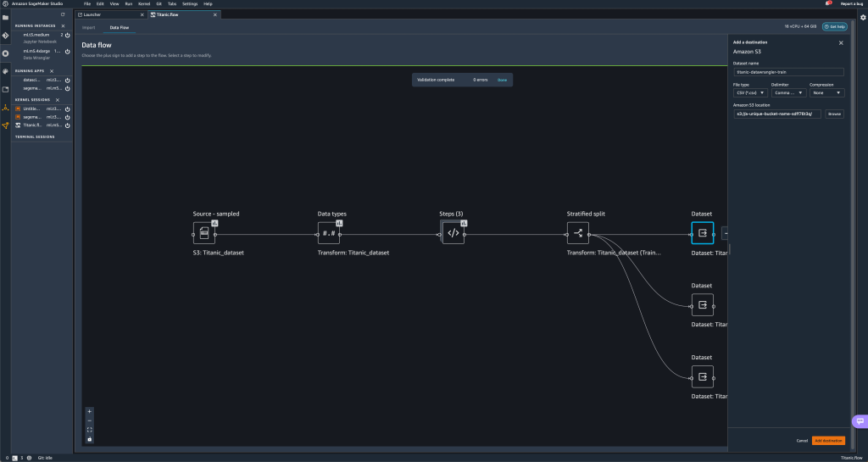Viewport: 868px width, 462px height.
Task: Fit the data flow to view
Action: click(x=90, y=429)
